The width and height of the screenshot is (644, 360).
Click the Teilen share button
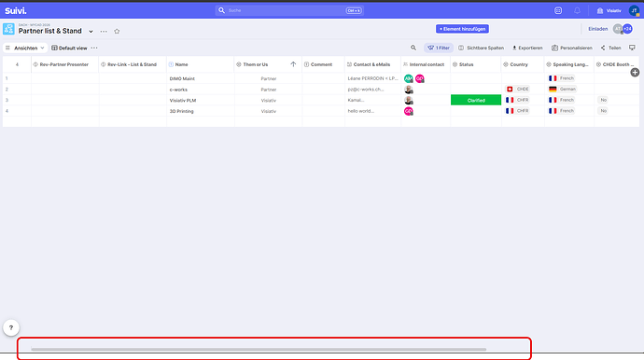click(610, 48)
